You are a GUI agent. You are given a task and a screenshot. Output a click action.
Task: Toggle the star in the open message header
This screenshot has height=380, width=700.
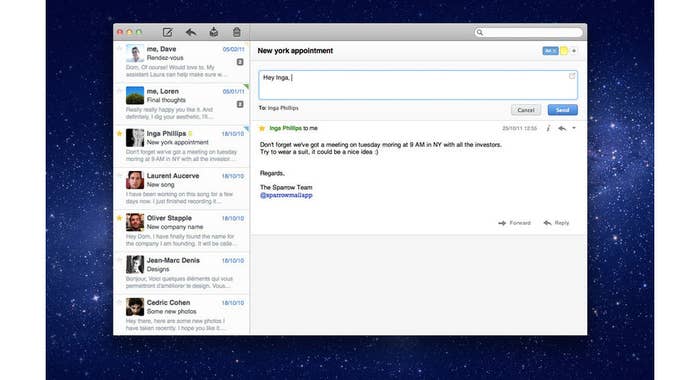tap(262, 129)
